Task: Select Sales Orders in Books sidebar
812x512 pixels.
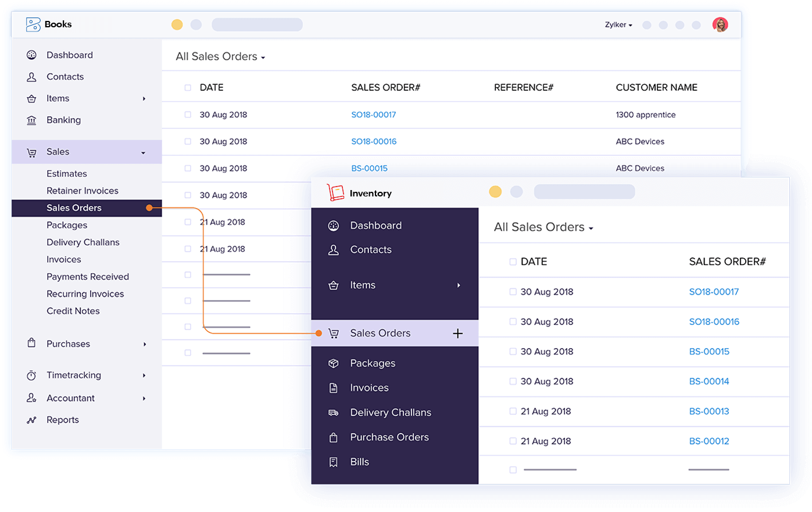Action: 87,208
